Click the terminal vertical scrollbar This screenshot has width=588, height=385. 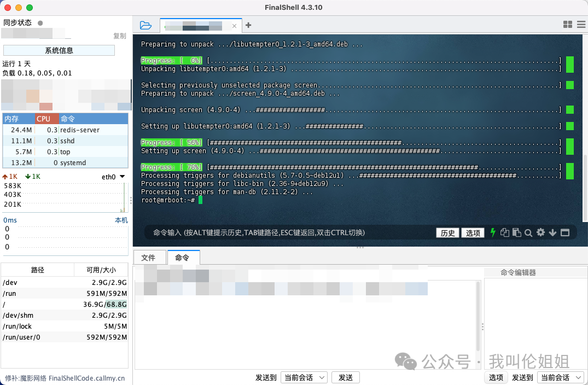pos(585,188)
